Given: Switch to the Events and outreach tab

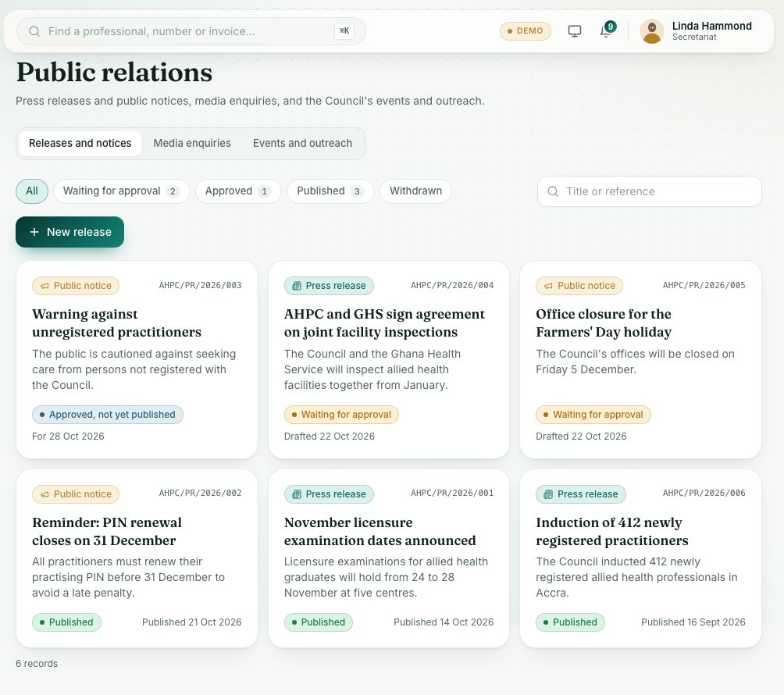Looking at the screenshot, I should tap(302, 144).
